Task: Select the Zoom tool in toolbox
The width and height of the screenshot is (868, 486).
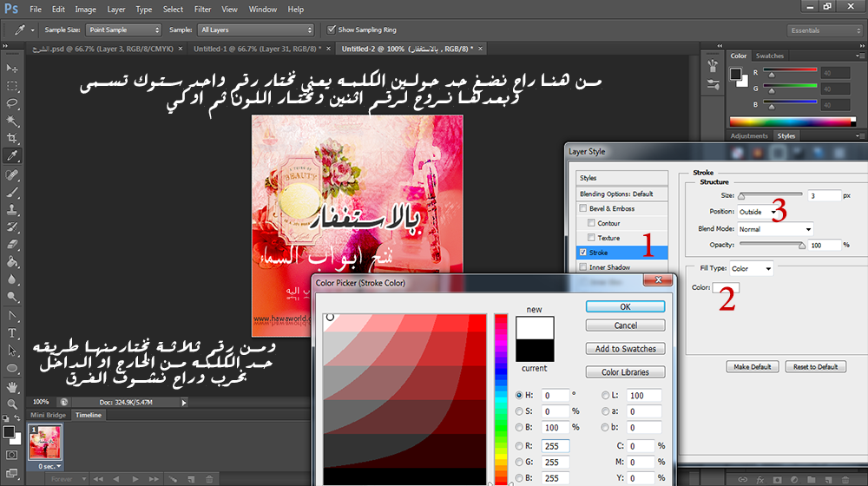Action: point(12,404)
